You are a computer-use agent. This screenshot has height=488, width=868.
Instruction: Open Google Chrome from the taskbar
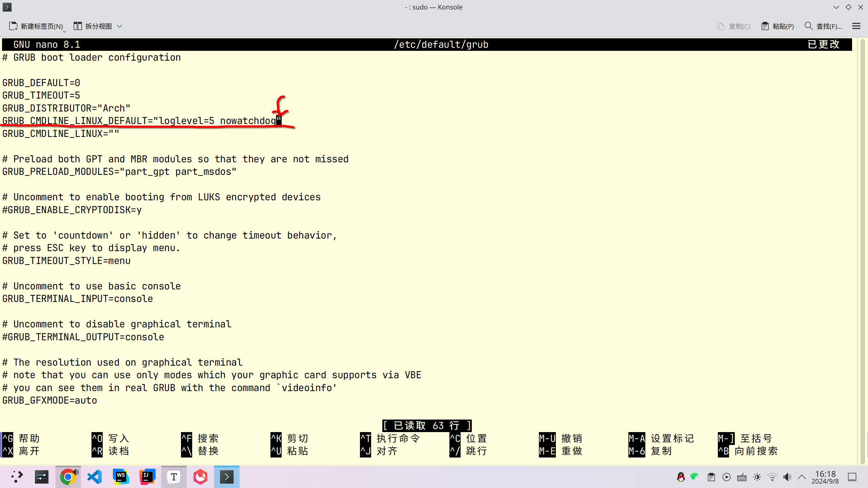[68, 477]
